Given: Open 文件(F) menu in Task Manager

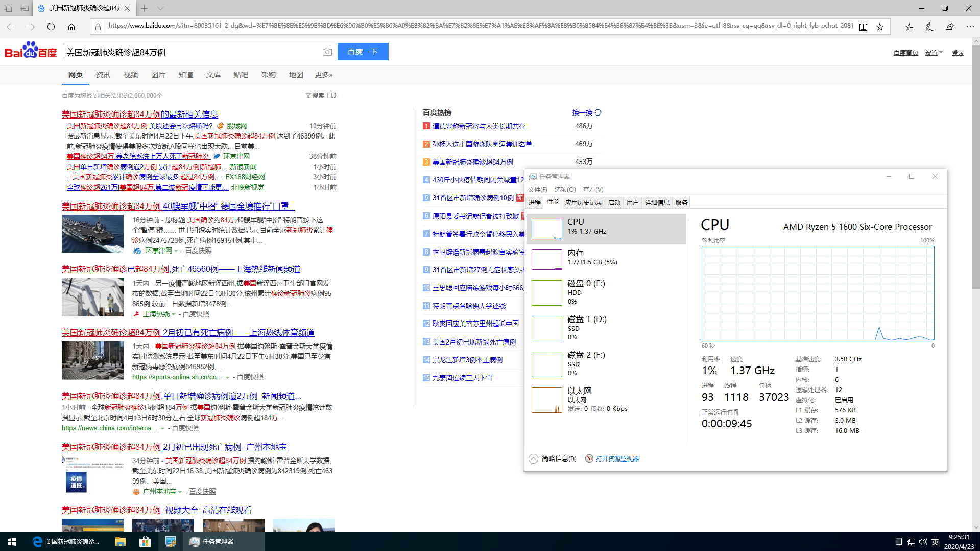Looking at the screenshot, I should 537,190.
